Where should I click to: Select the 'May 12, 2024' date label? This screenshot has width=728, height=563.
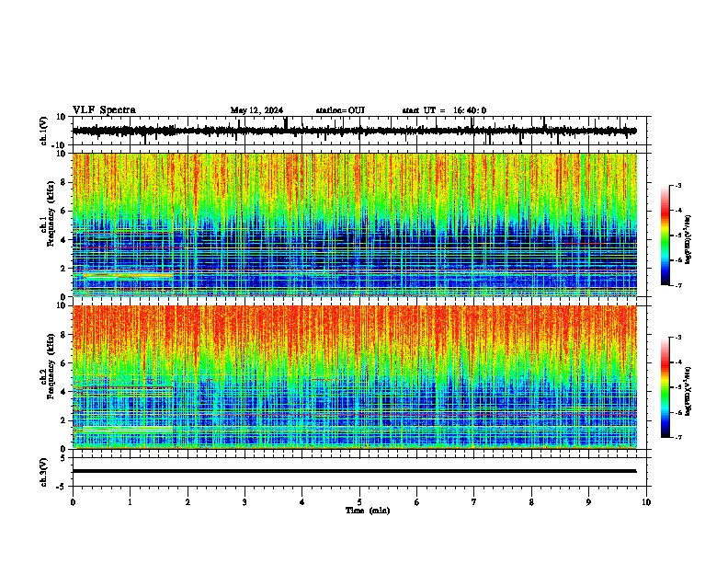click(x=256, y=110)
